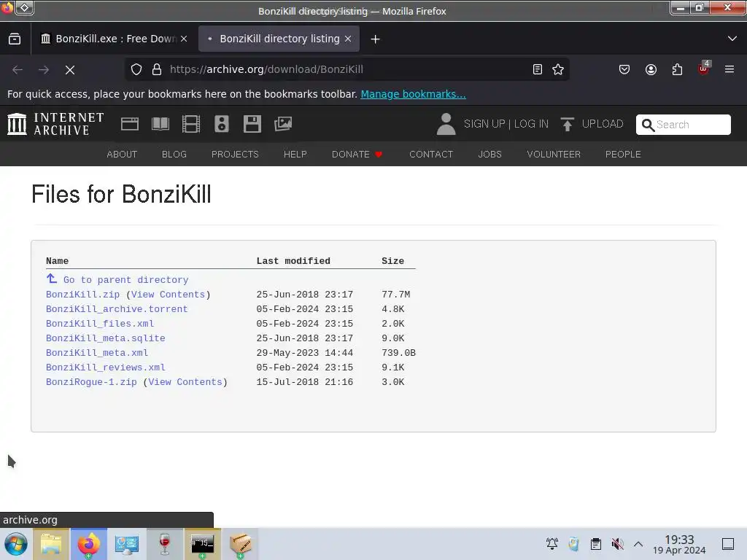This screenshot has height=560, width=747.
Task: Toggle reader view
Action: pos(538,69)
